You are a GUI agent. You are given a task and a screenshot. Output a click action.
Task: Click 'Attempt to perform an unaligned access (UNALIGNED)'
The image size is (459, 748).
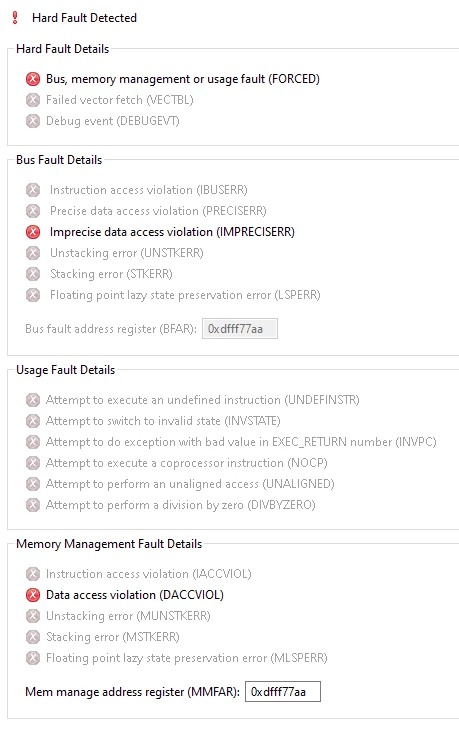(x=190, y=484)
